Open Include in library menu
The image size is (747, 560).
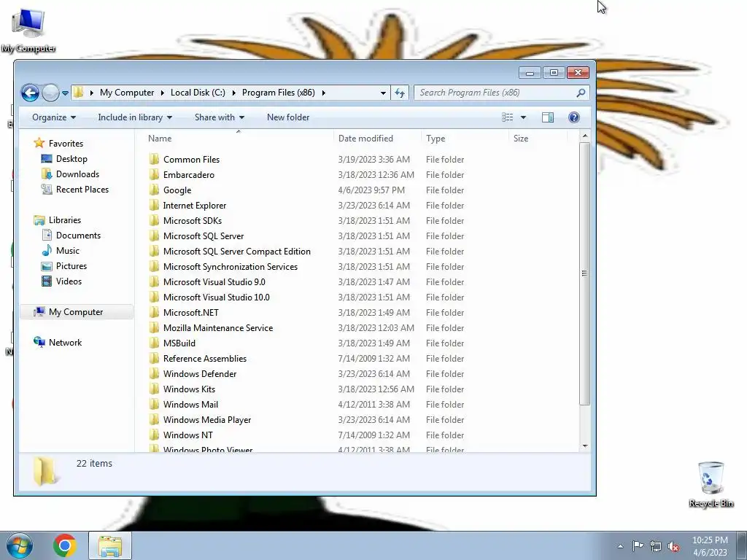click(x=135, y=117)
